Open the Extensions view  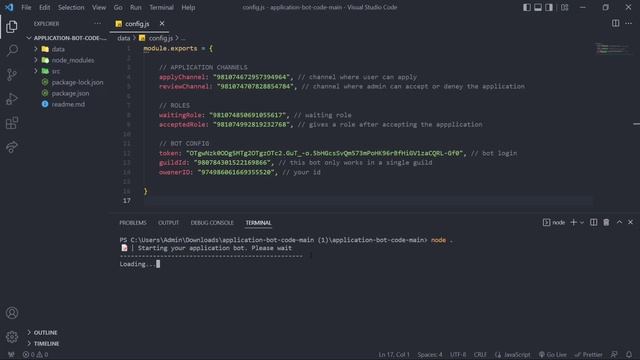click(12, 123)
